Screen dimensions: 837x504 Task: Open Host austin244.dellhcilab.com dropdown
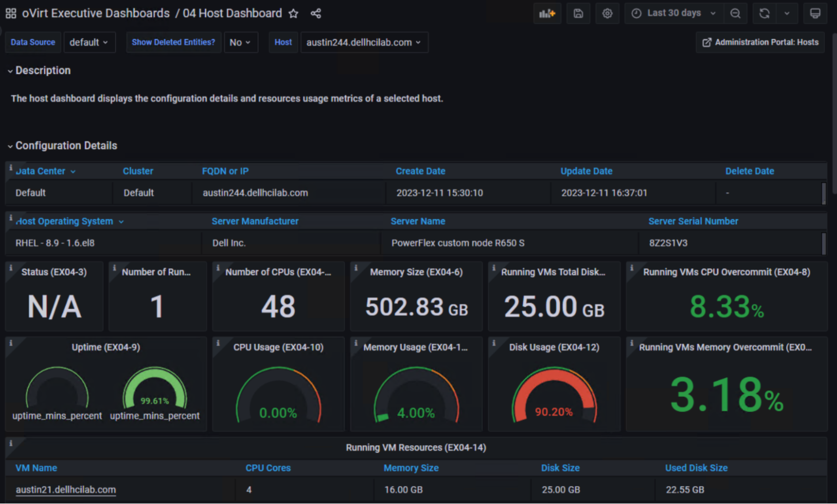pyautogui.click(x=364, y=42)
